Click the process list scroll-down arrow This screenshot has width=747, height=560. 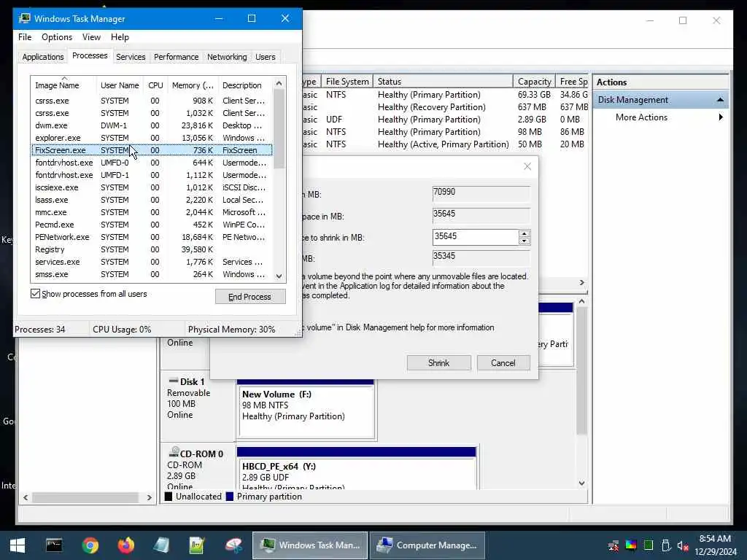coord(279,276)
